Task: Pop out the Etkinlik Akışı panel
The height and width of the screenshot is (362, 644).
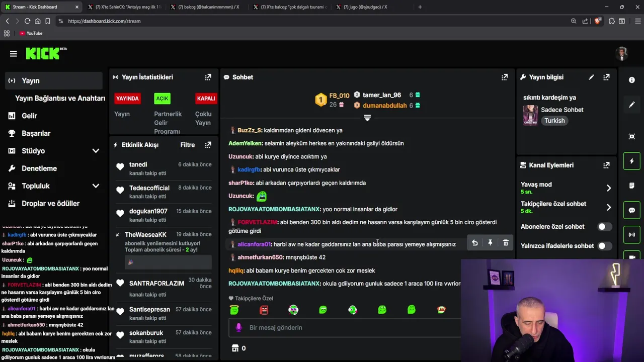Action: click(208, 145)
